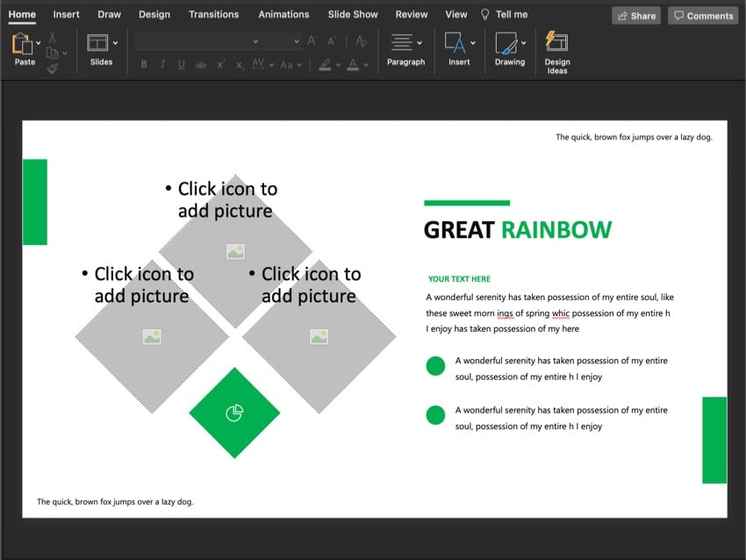Click the Paste clipboard icon
The height and width of the screenshot is (560, 746).
(21, 44)
